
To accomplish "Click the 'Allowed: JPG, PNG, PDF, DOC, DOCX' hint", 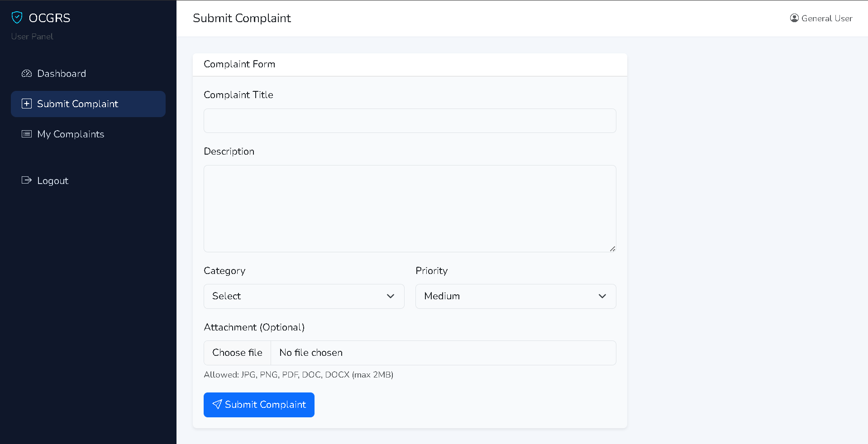I will click(x=299, y=375).
